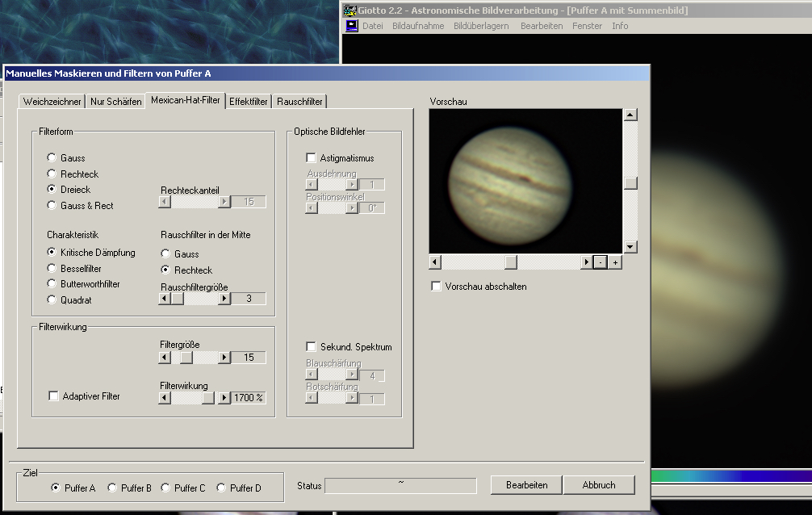
Task: Enable Astigmatismus checkbox
Action: (340, 158)
